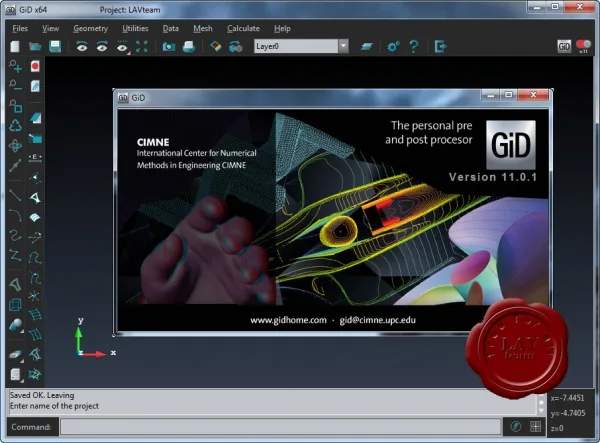
Task: Open a project with the folder icon
Action: [35, 47]
